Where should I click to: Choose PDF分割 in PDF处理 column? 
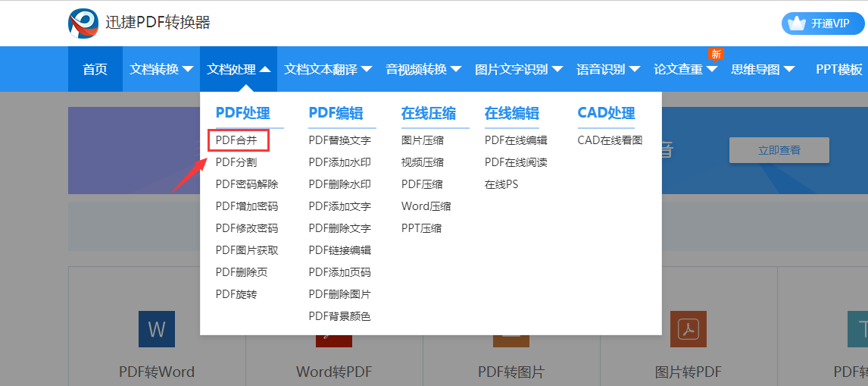[236, 162]
